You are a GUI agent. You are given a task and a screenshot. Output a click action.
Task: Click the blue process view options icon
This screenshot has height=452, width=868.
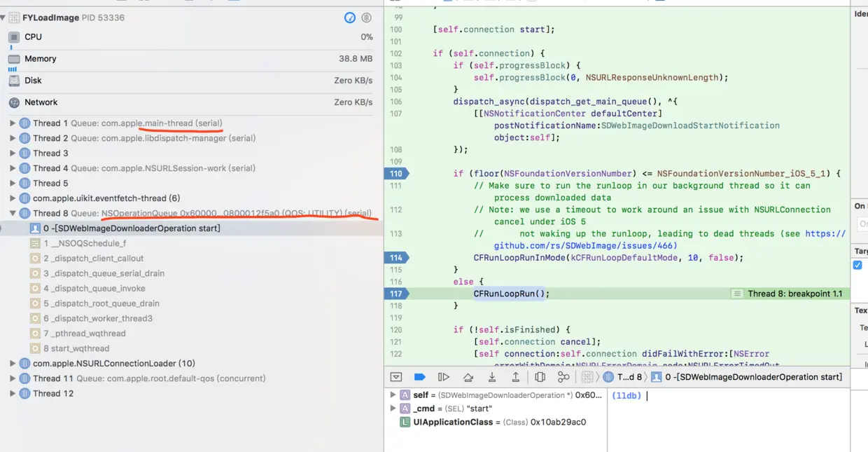click(350, 18)
